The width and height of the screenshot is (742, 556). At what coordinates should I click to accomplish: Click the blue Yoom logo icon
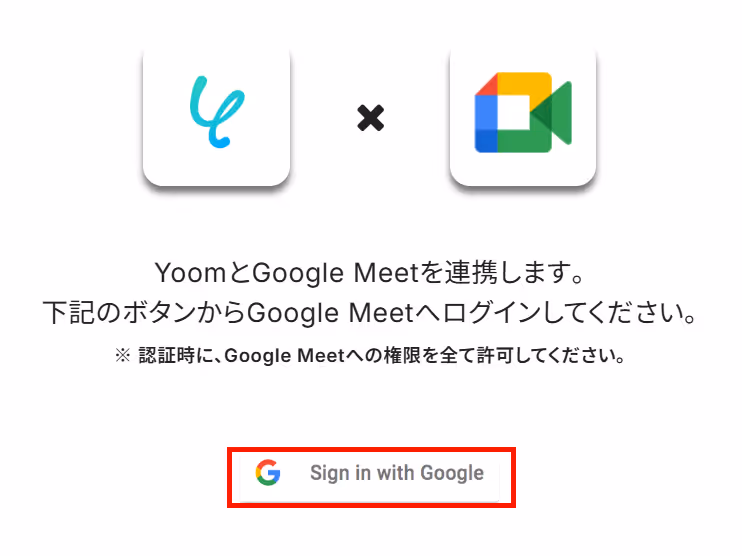217,112
